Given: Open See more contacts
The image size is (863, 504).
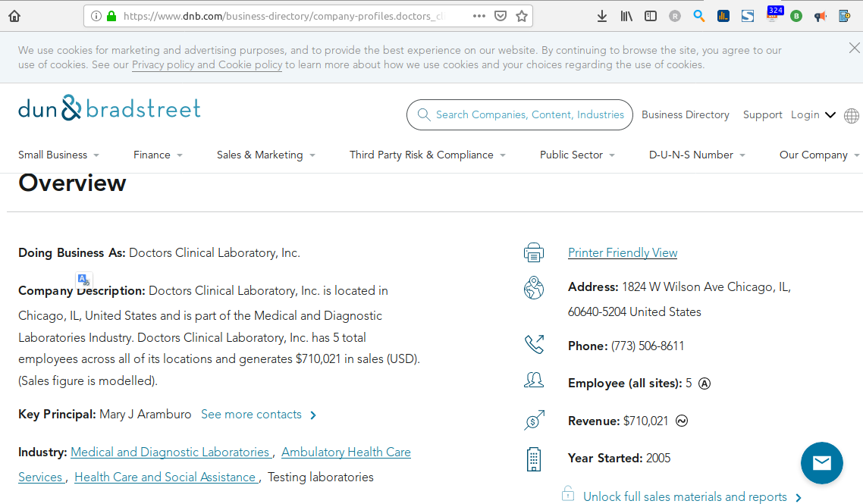Looking at the screenshot, I should coord(259,415).
